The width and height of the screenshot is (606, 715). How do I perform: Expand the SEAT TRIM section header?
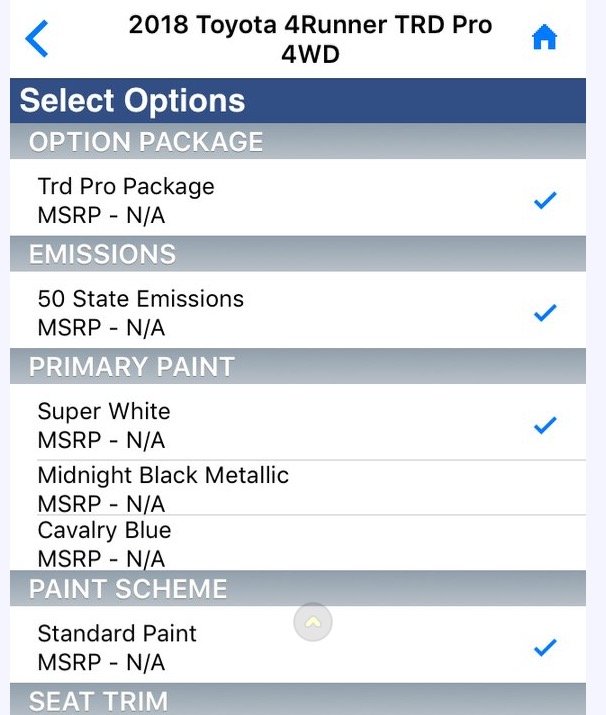tap(298, 699)
